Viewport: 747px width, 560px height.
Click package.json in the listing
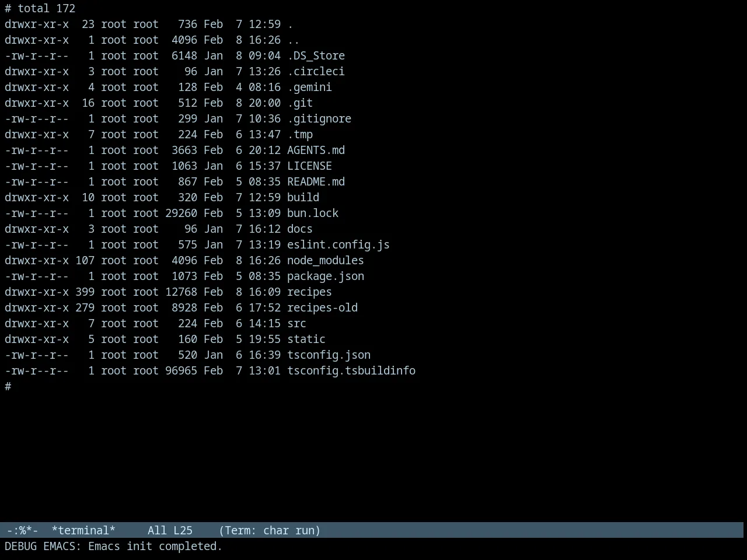click(x=326, y=276)
